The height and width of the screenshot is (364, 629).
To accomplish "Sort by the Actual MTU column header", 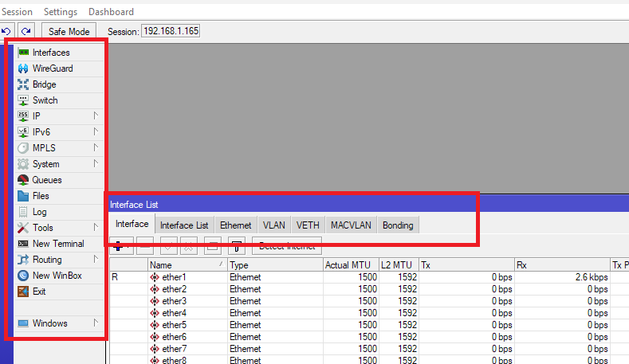I will (351, 265).
